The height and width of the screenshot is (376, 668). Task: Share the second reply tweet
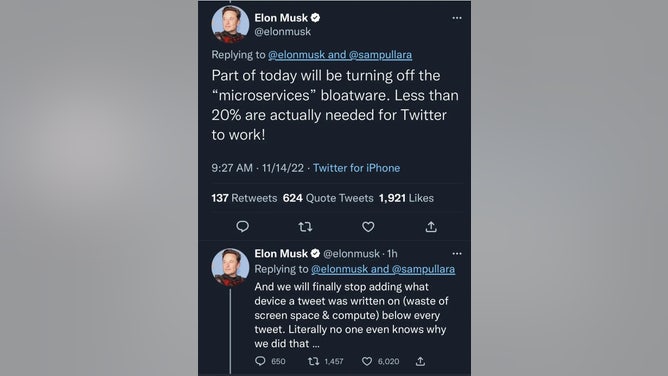point(420,361)
